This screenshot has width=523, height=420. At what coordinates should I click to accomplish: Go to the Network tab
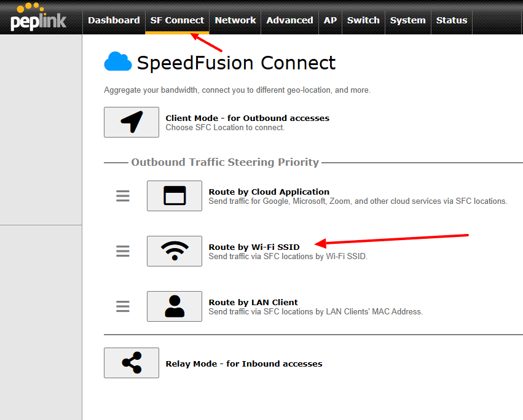point(235,20)
